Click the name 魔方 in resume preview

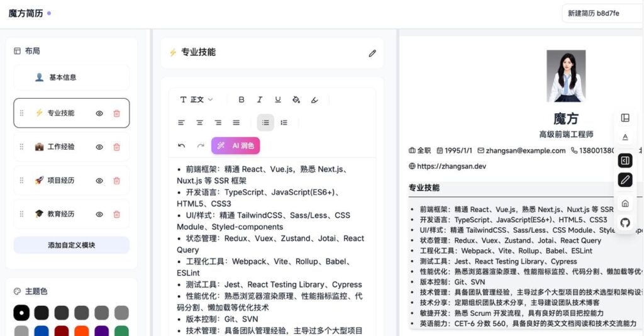[566, 119]
